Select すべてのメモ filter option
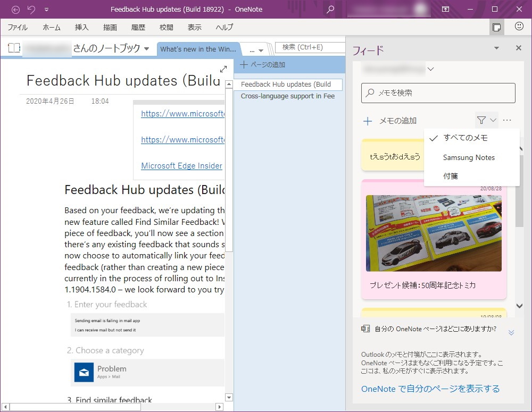The image size is (532, 412). pyautogui.click(x=472, y=138)
